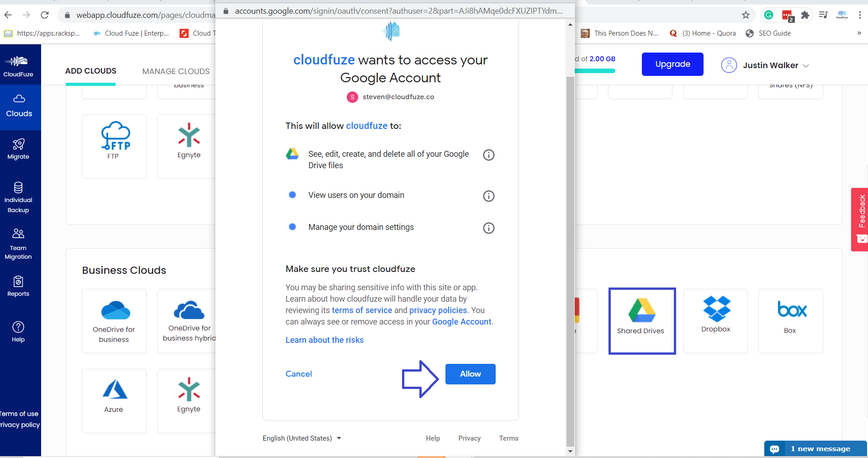Open privacy policies link
The width and height of the screenshot is (868, 458).
coord(438,310)
